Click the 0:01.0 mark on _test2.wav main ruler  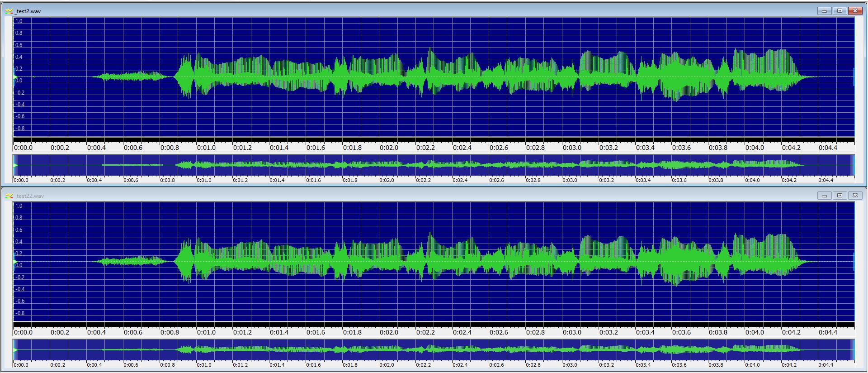coord(206,148)
